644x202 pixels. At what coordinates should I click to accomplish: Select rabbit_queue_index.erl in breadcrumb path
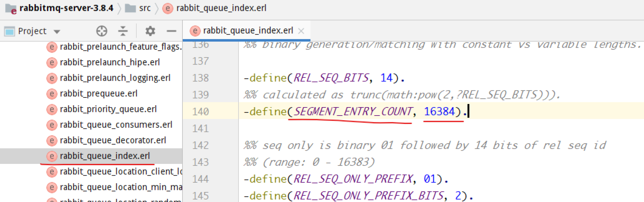click(221, 8)
